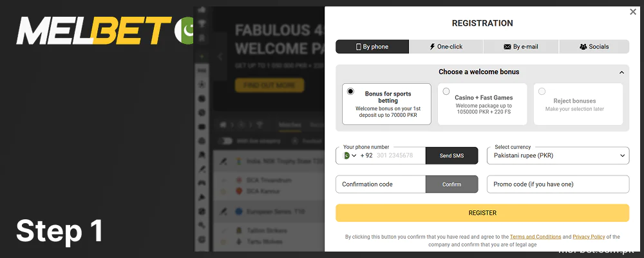Open the Terms and Conditions link

(535, 237)
